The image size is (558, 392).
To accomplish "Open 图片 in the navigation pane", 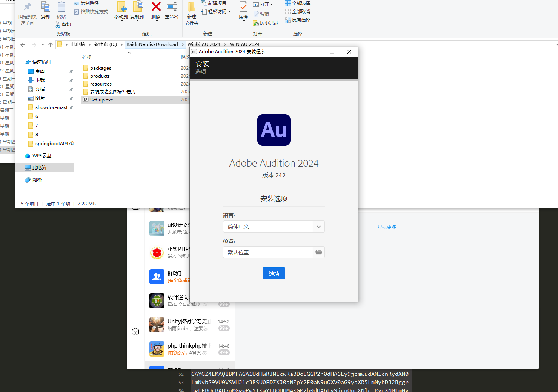I will (x=40, y=98).
